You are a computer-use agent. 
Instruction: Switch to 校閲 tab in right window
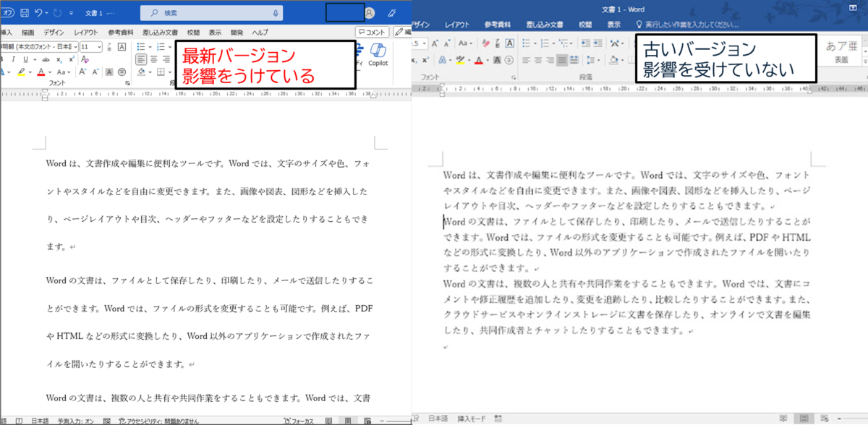point(585,25)
